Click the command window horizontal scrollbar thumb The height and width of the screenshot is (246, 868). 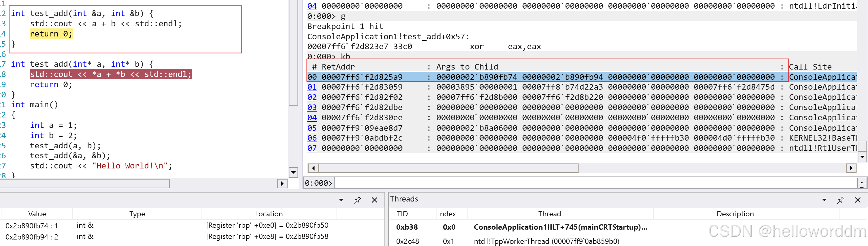coord(448,168)
